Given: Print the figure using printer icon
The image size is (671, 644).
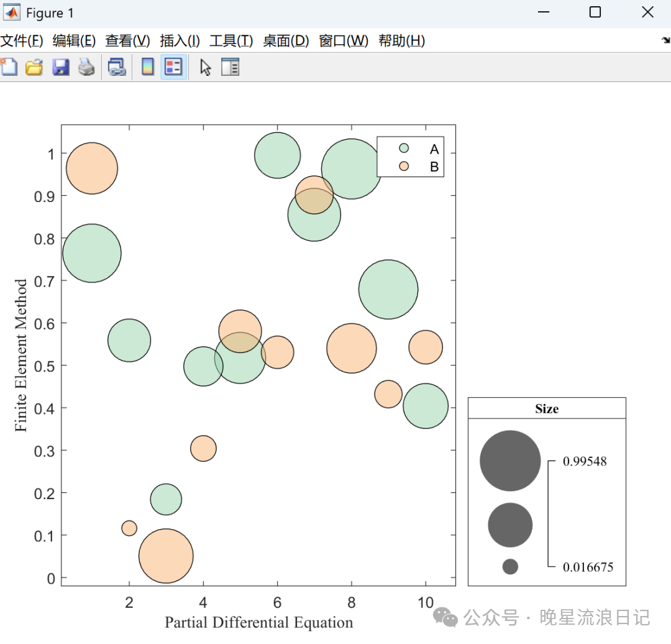Looking at the screenshot, I should click(86, 67).
